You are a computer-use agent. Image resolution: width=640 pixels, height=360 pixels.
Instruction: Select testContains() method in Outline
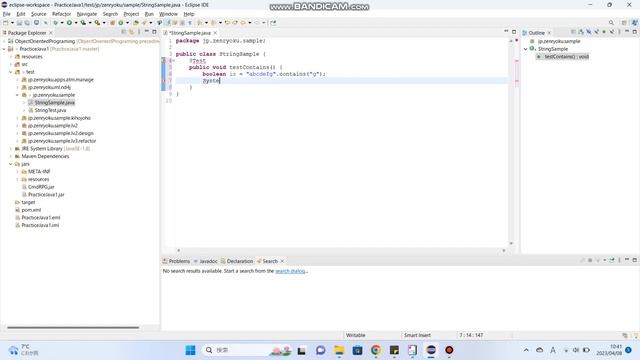click(x=566, y=57)
